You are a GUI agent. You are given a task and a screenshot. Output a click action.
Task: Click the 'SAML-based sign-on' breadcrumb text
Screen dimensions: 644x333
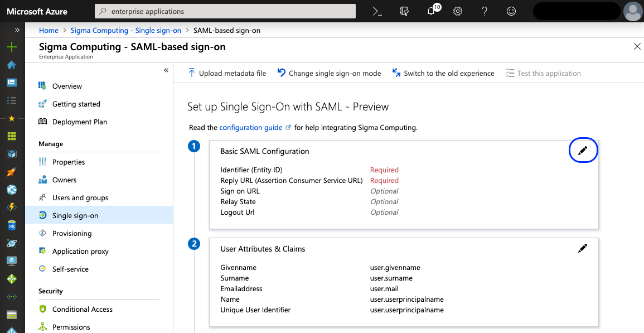227,31
